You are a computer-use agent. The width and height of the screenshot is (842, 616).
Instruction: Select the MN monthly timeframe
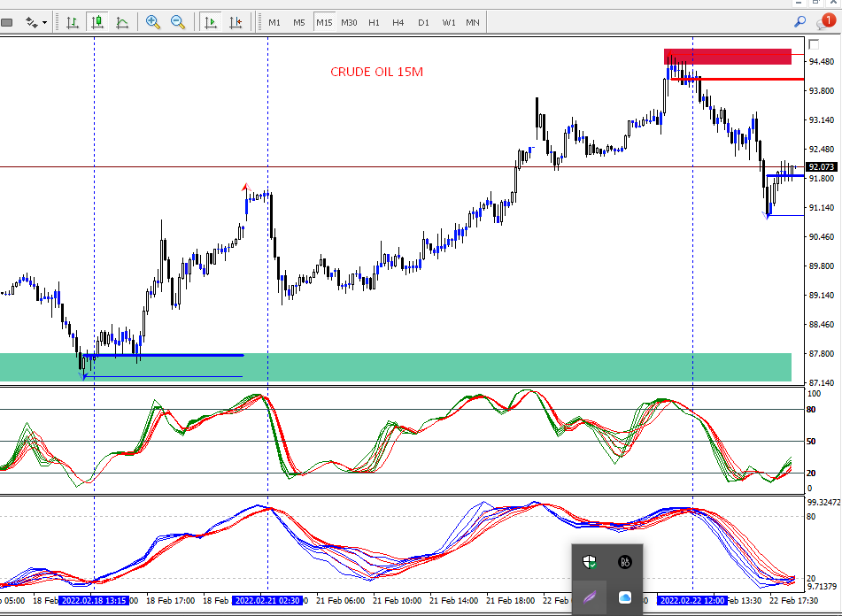tap(473, 22)
